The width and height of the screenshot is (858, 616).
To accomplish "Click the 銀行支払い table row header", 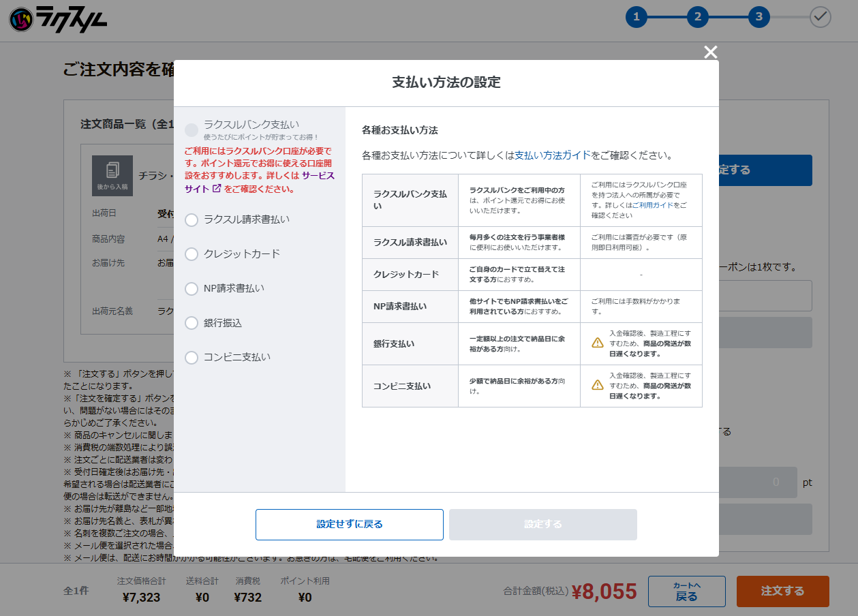I will click(410, 343).
